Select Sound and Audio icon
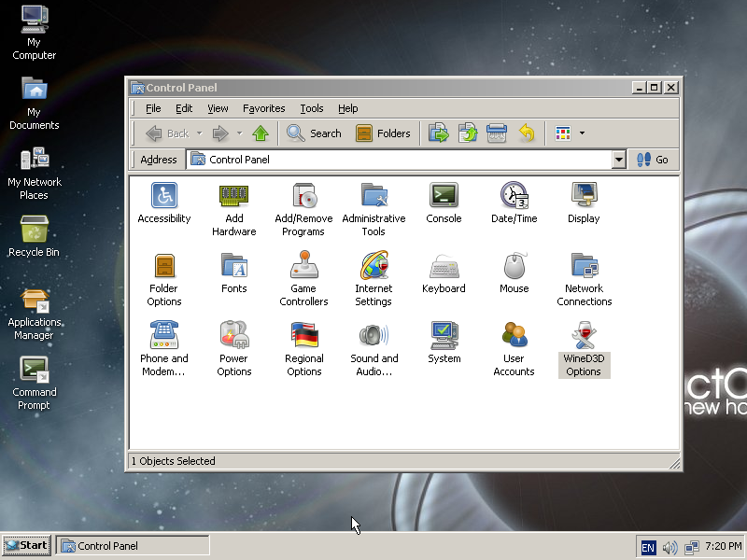The width and height of the screenshot is (747, 560). 373,336
